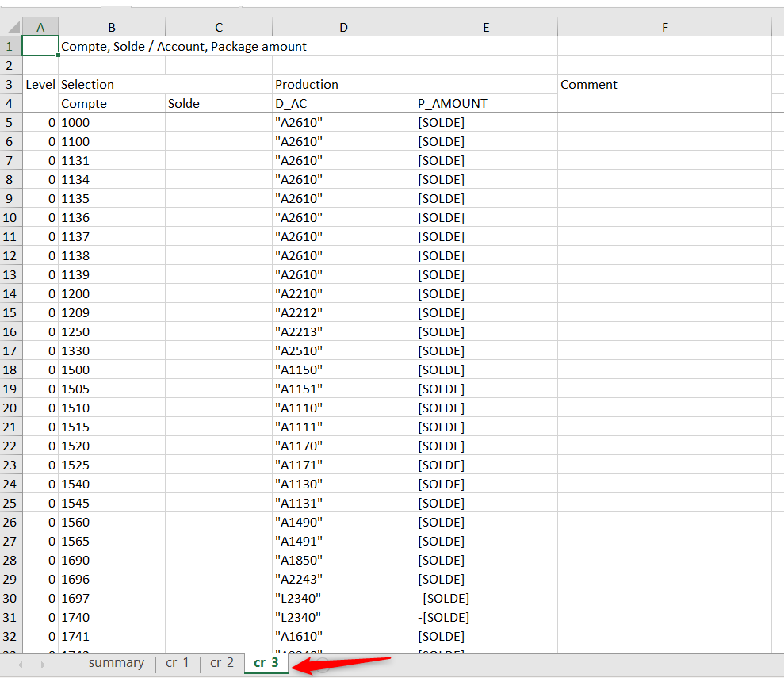Select column A header

coord(40,27)
